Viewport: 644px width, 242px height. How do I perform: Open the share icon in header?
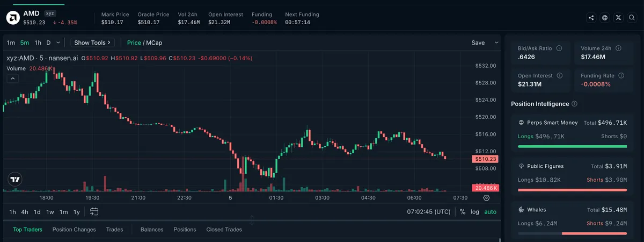pos(591,18)
